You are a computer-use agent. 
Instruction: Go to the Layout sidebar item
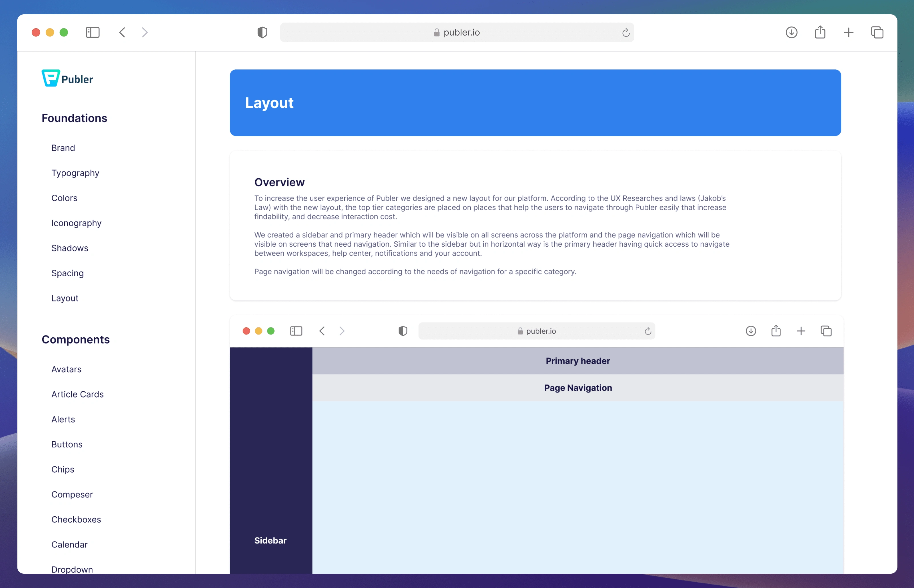[x=65, y=298]
